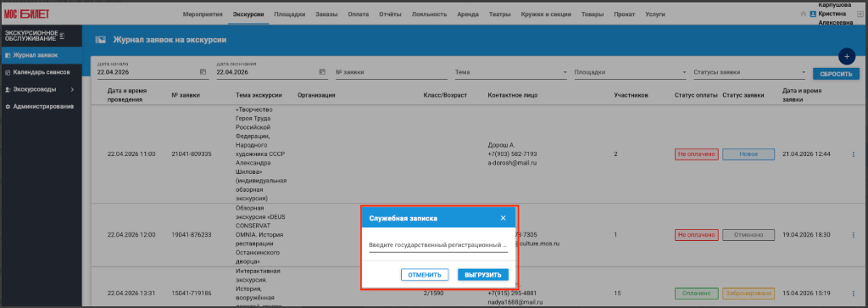Open actions menu for request 19041-876233

click(x=853, y=235)
